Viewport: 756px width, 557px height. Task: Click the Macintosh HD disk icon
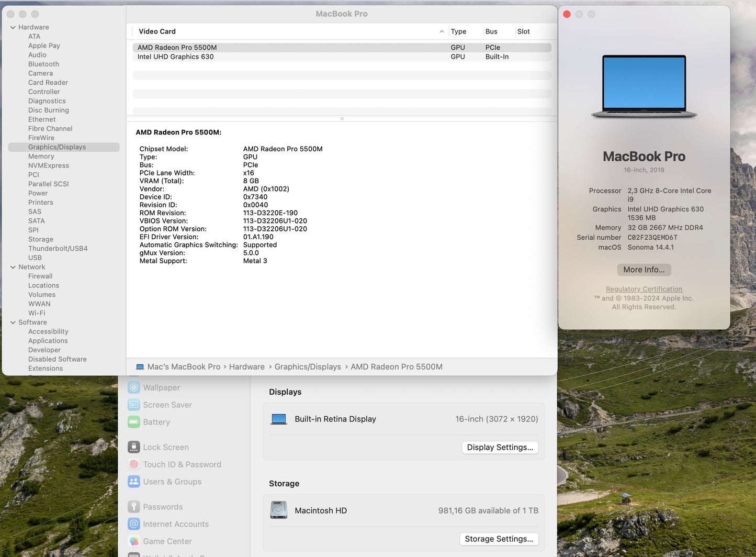click(x=279, y=510)
